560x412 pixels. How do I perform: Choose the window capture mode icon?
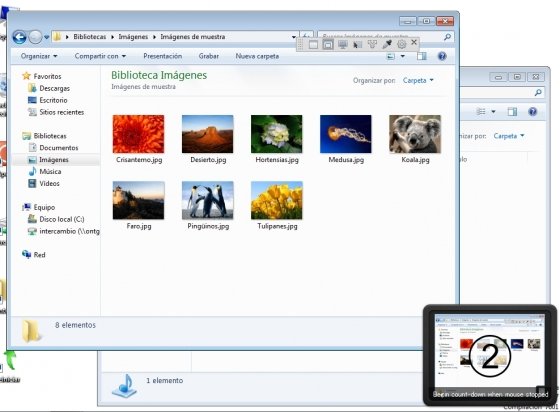coord(328,45)
